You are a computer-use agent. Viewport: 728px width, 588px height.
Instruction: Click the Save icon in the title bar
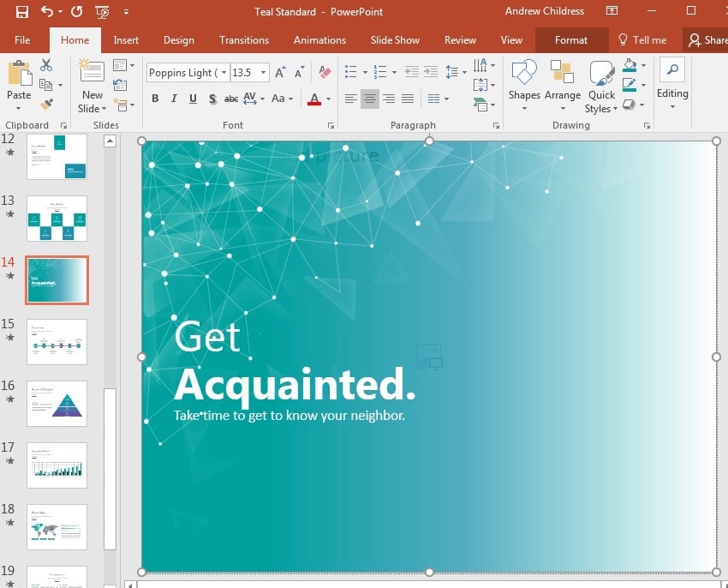click(21, 12)
